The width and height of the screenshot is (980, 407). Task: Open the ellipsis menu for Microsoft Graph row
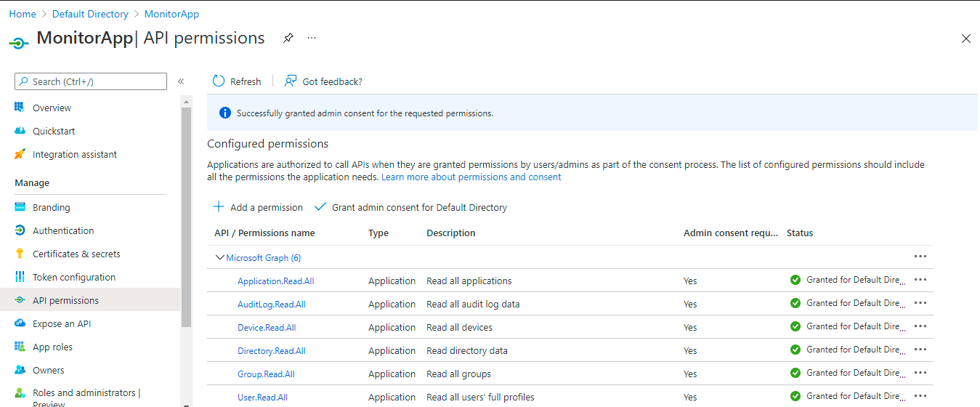pos(920,257)
